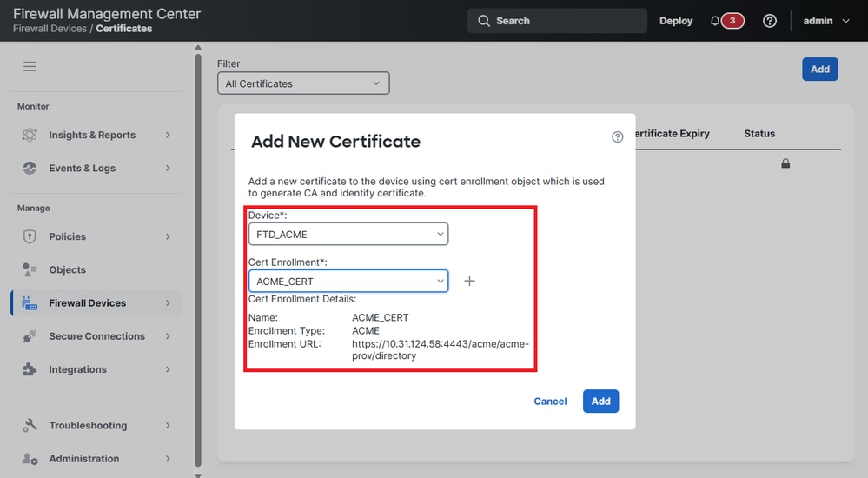Open the Device dropdown FTD_ACME
The height and width of the screenshot is (478, 868).
348,234
